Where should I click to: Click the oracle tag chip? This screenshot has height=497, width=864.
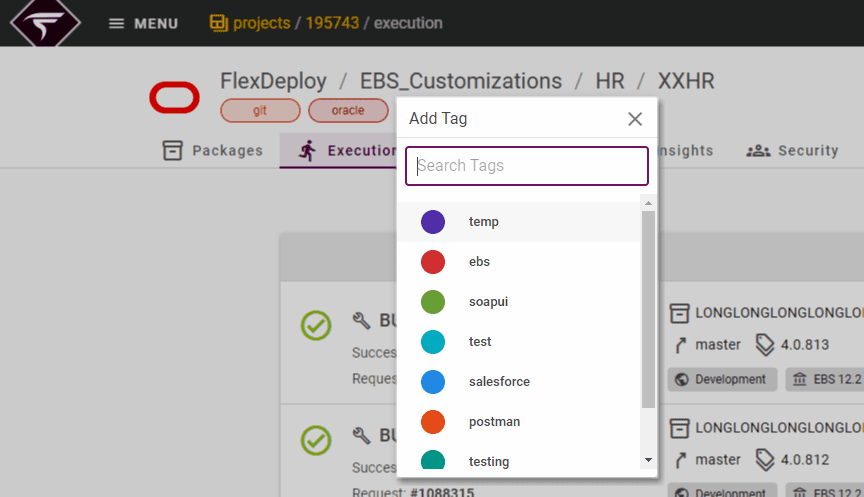[x=348, y=111]
